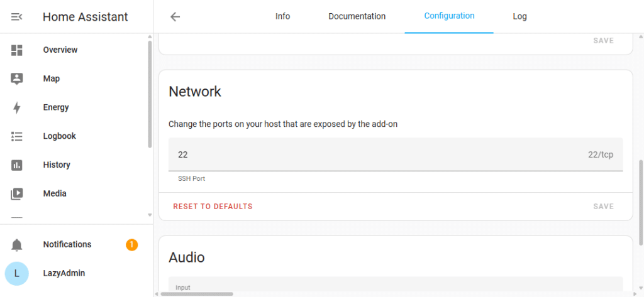This screenshot has width=644, height=297.
Task: Switch to the Log tab
Action: 519,16
